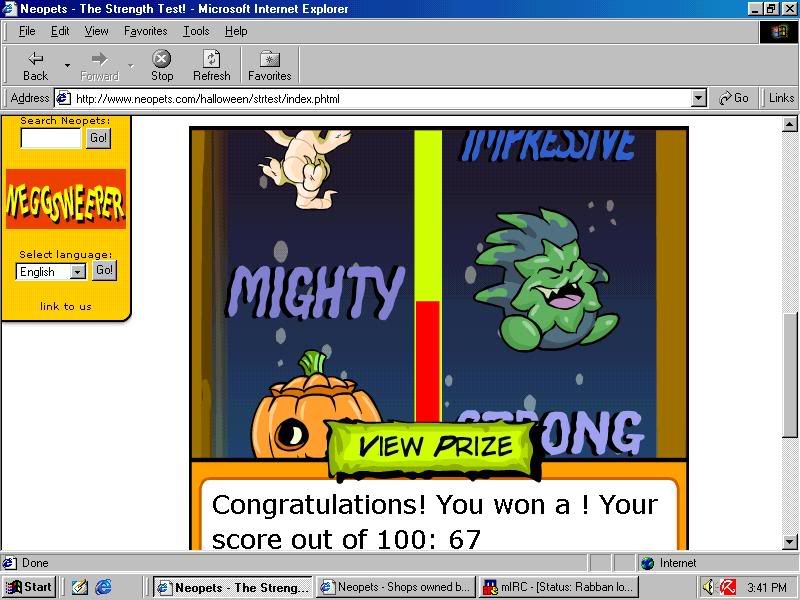Click Go! next to the language selector

pos(105,270)
